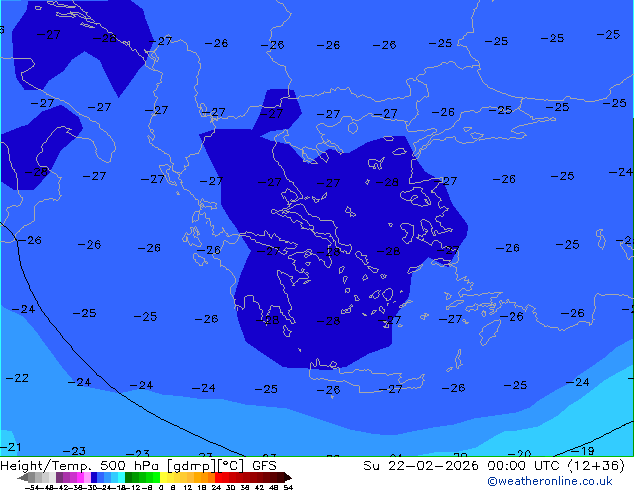Viewport: 634px width, 490px height.
Task: Select the date 'Su 22-02-2026 00:00 UTC'
Action: pyautogui.click(x=463, y=466)
